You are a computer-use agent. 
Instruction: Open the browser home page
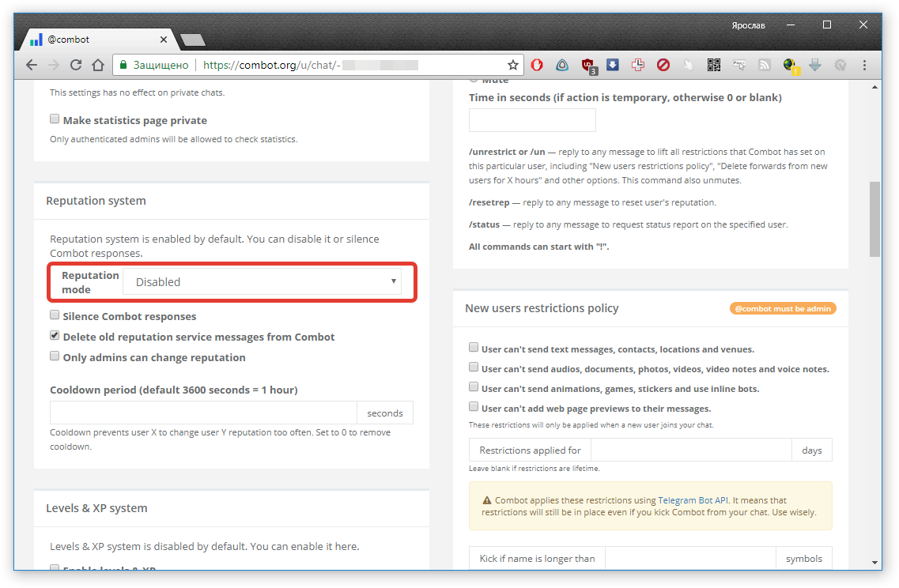[98, 66]
